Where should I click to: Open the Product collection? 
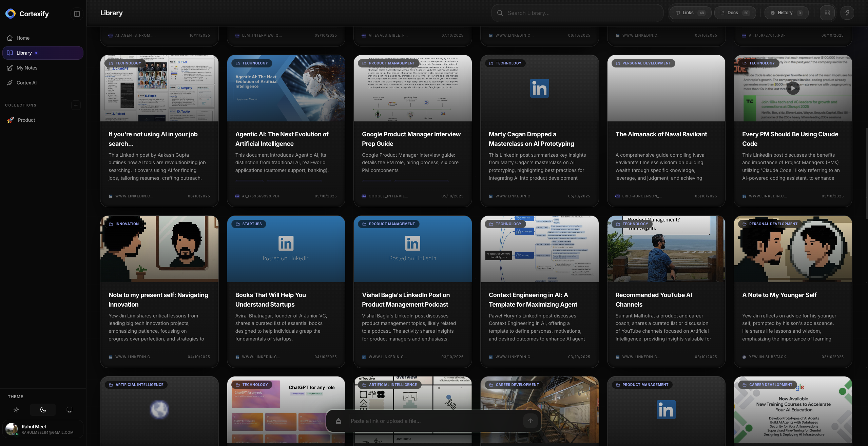43,120
